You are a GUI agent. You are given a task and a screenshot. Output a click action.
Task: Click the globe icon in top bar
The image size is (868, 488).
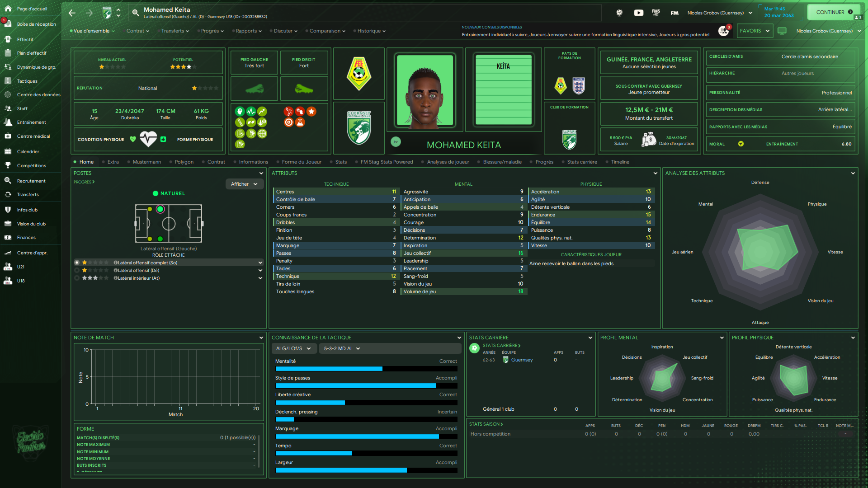click(x=619, y=13)
